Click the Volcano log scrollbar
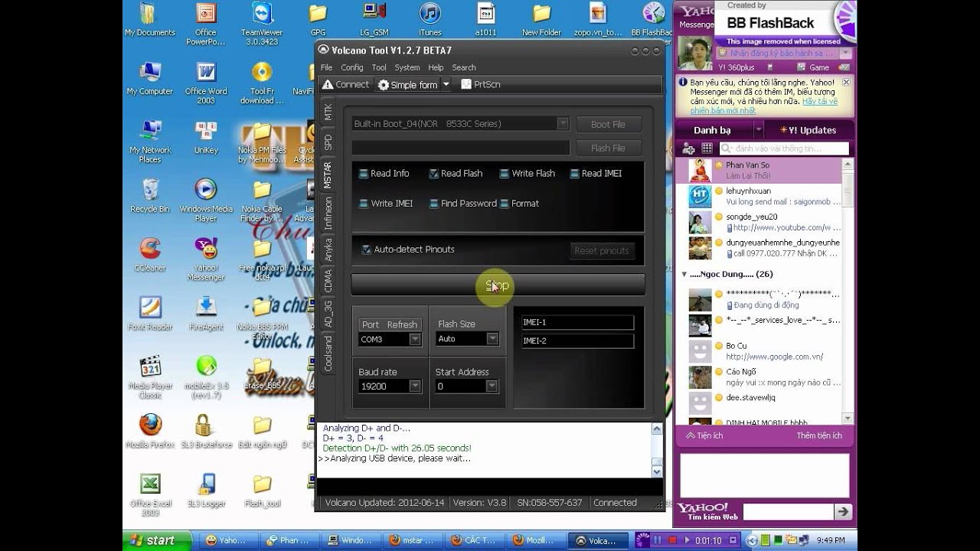980x551 pixels. pyautogui.click(x=657, y=450)
